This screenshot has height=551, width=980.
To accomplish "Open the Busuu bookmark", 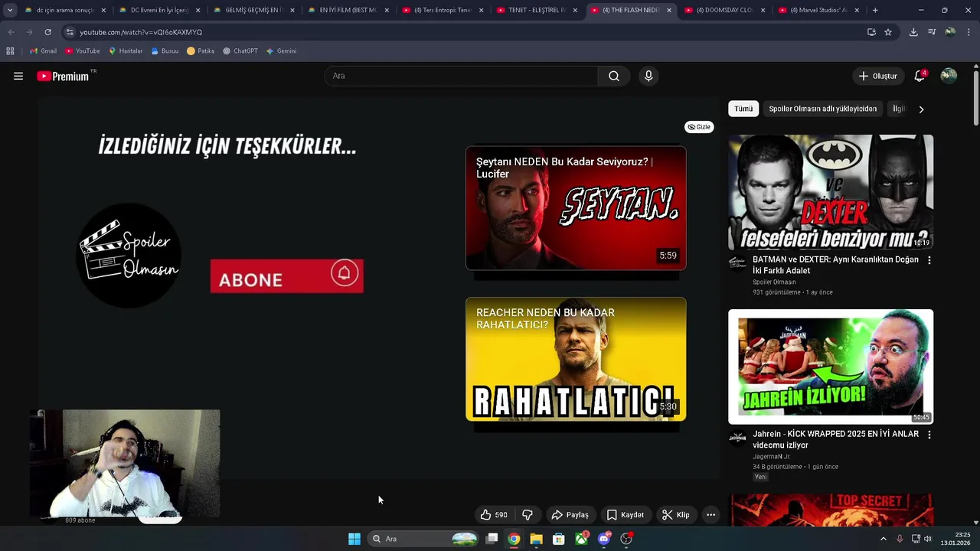I will click(165, 51).
